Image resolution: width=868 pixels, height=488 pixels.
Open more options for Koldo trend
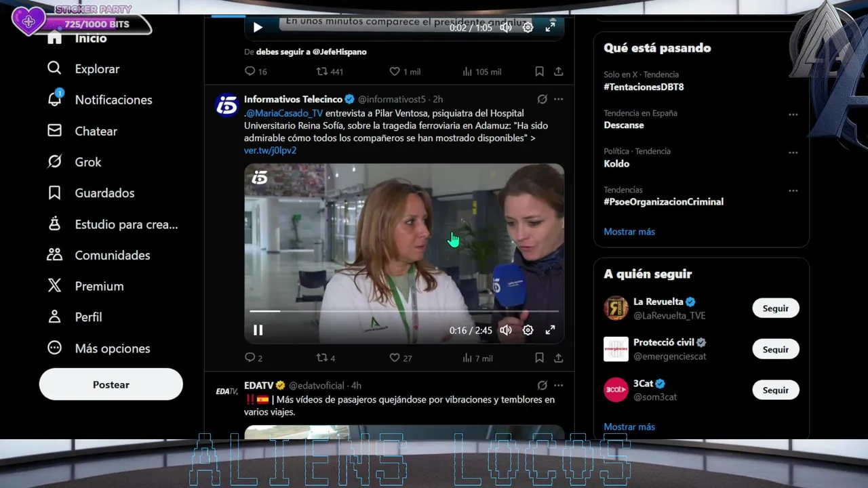[793, 152]
